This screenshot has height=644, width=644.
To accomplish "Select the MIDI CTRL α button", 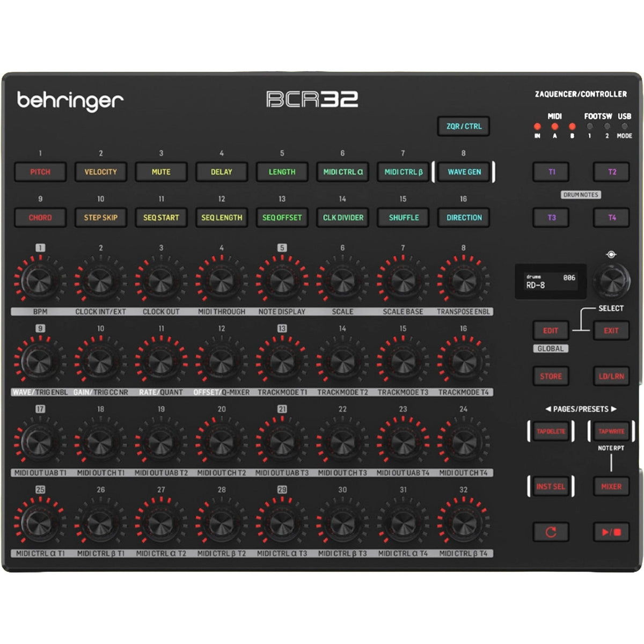I will (x=342, y=172).
